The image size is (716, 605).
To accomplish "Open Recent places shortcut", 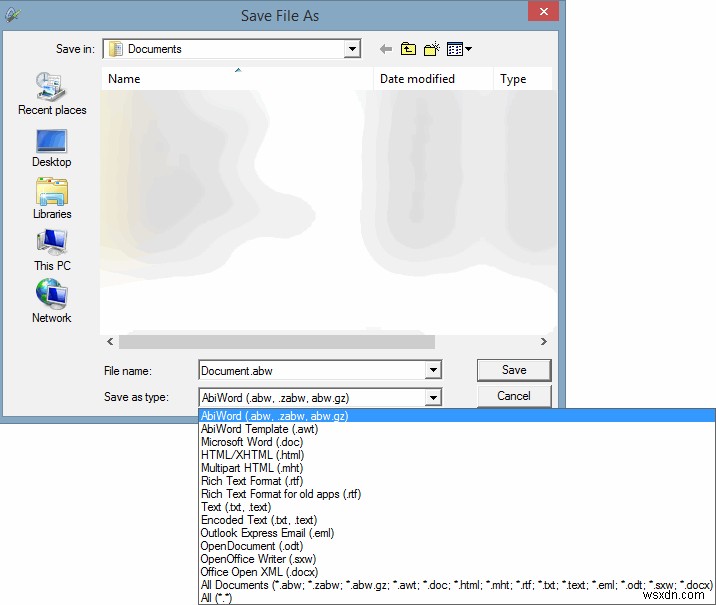I will [x=52, y=94].
